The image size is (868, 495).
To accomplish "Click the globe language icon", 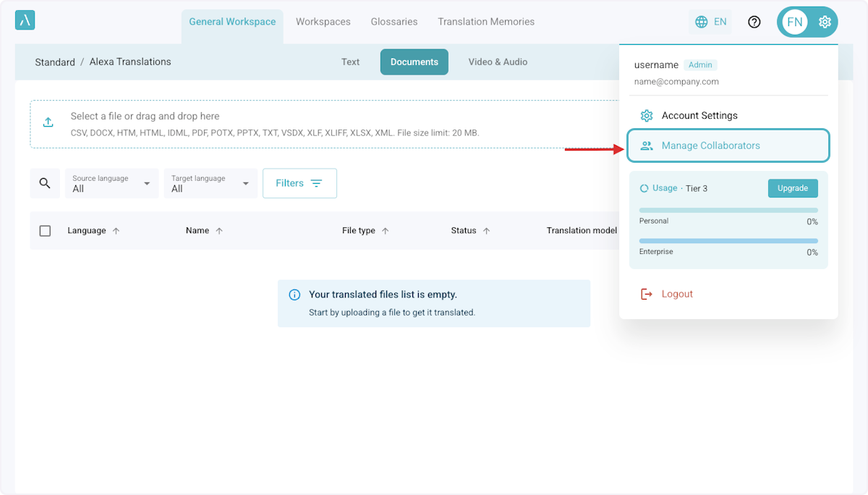I will tap(701, 22).
